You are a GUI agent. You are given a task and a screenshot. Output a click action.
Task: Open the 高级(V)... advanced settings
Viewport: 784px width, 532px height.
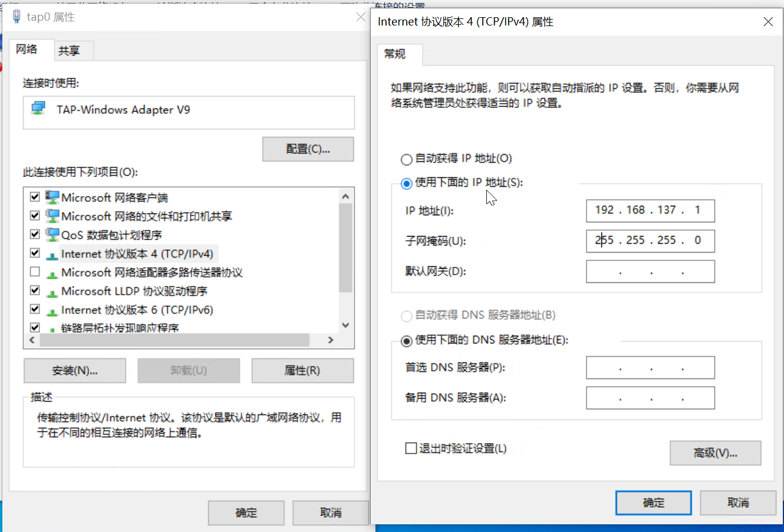click(x=715, y=453)
